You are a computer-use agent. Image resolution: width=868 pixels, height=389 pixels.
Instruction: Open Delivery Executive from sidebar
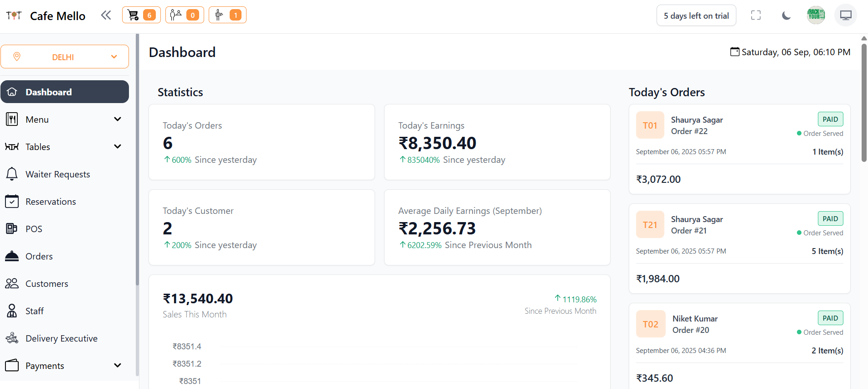(61, 338)
